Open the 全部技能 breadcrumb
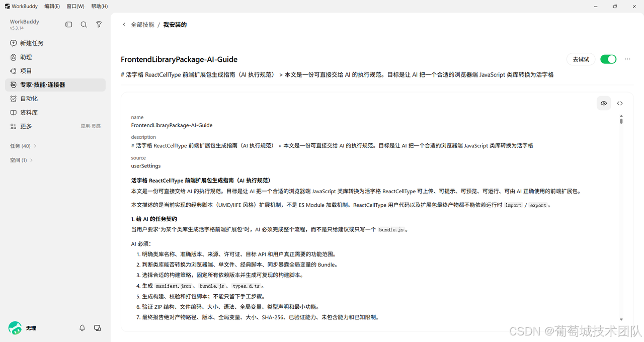 (142, 25)
